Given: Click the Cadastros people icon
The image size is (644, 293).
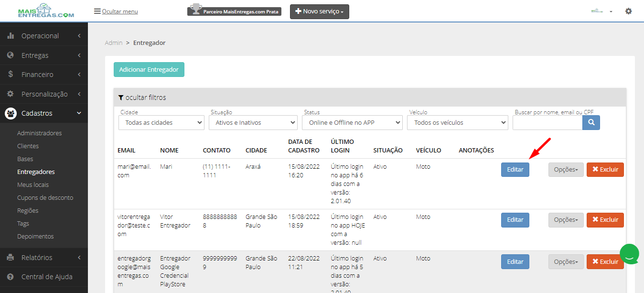Looking at the screenshot, I should (x=11, y=113).
